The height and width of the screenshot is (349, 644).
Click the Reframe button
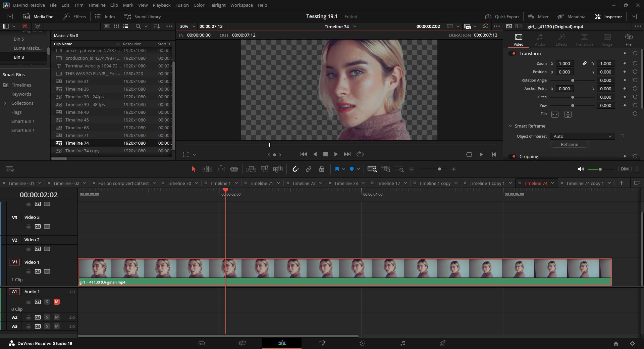(569, 144)
